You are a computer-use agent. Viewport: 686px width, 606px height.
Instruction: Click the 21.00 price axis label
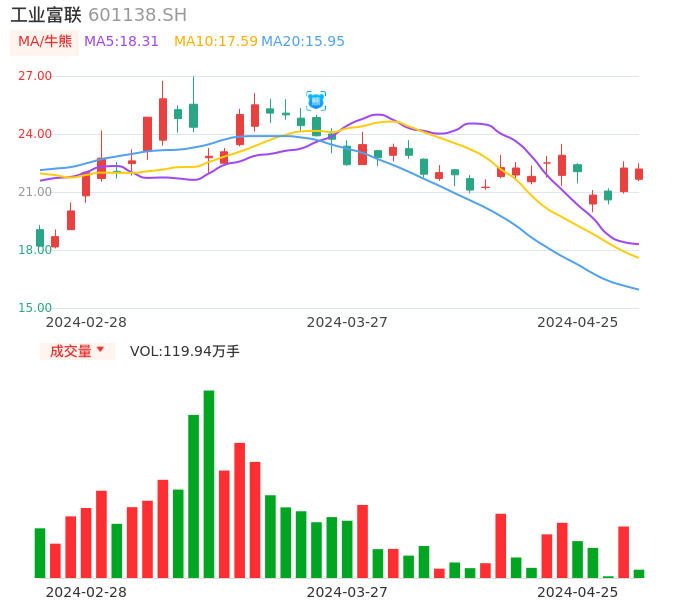(x=35, y=192)
